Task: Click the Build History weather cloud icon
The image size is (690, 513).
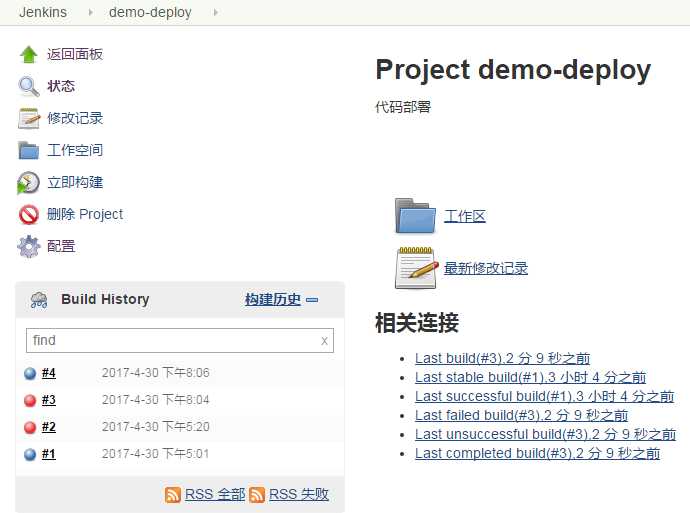Action: [x=39, y=300]
